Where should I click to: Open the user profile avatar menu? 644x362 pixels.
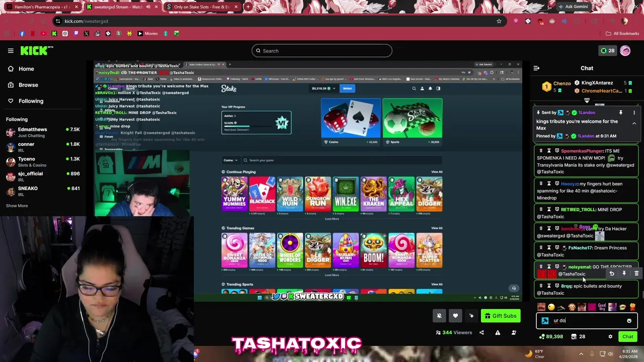point(625,51)
